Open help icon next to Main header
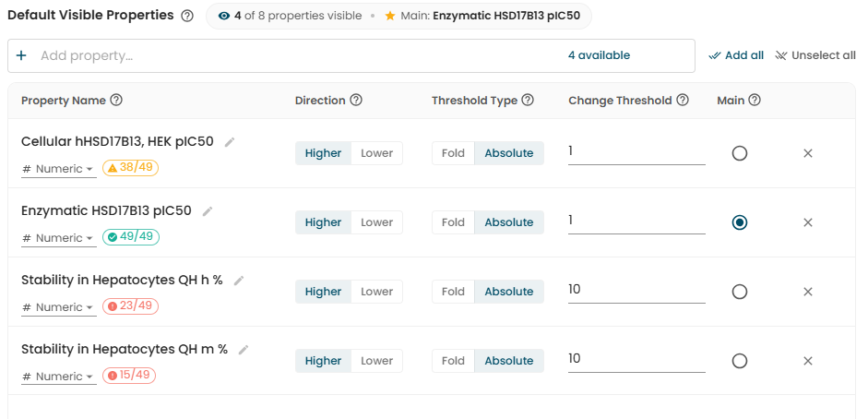 [755, 101]
